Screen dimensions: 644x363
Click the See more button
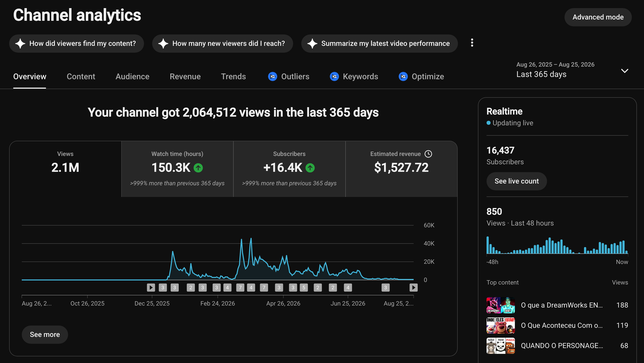[x=45, y=334]
